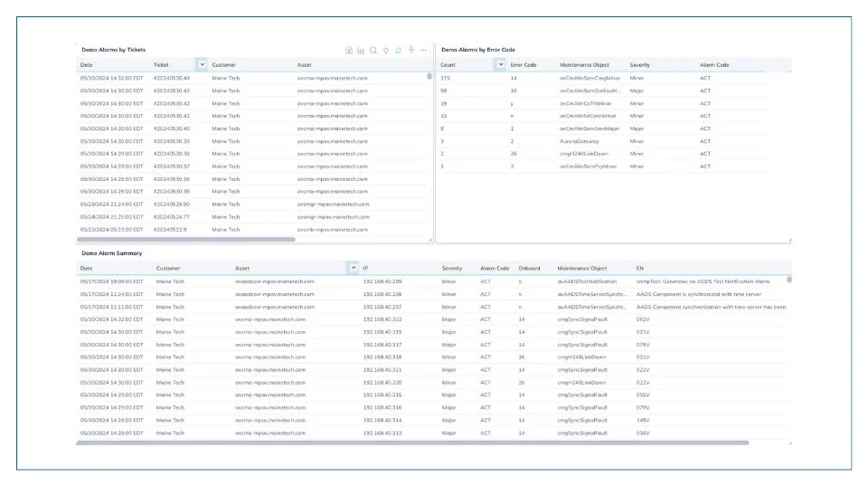Click the Demo Alarms by Tickets panel title
868x486 pixels.
coord(114,50)
